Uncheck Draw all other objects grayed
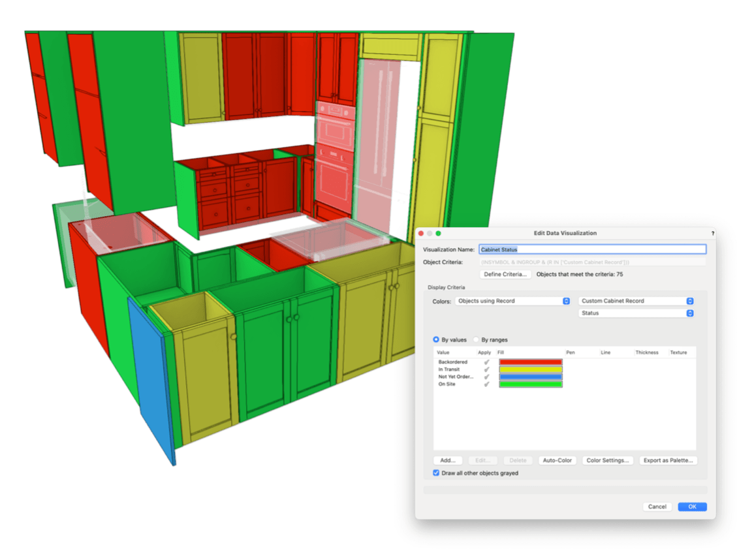This screenshot has width=754, height=560. [x=436, y=473]
